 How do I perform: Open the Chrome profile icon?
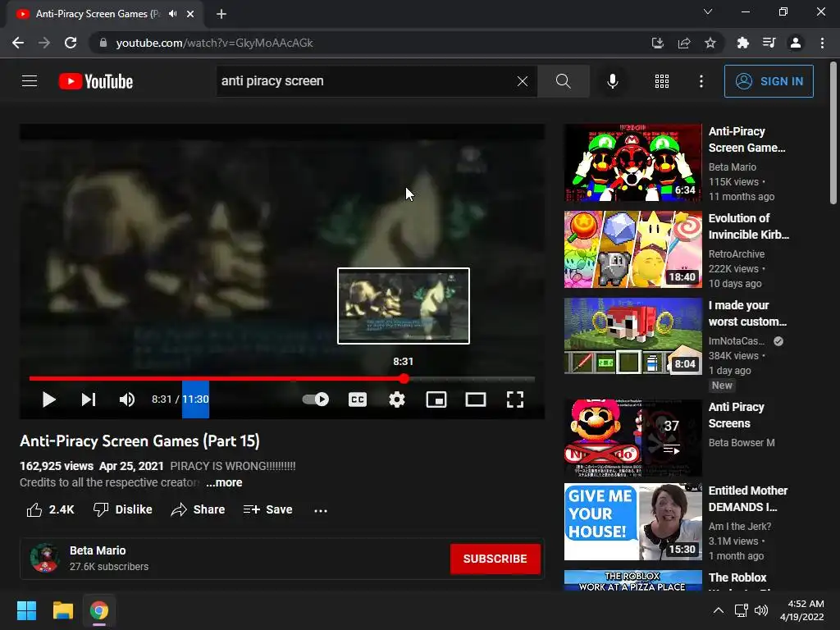[796, 43]
